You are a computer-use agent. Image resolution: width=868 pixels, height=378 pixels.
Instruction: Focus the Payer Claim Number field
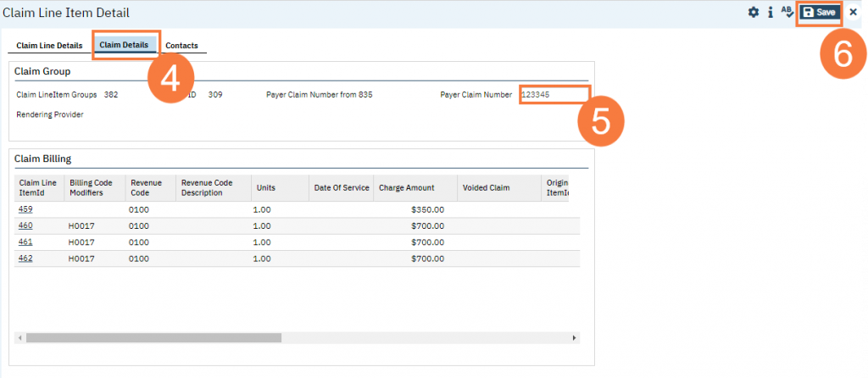tap(554, 95)
